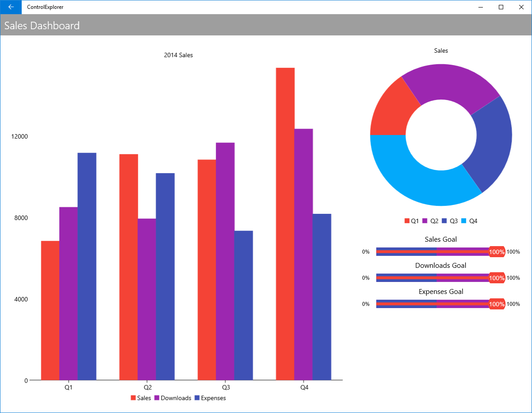
Task: Pick the Q3 Sales red bar
Action: pos(207,270)
